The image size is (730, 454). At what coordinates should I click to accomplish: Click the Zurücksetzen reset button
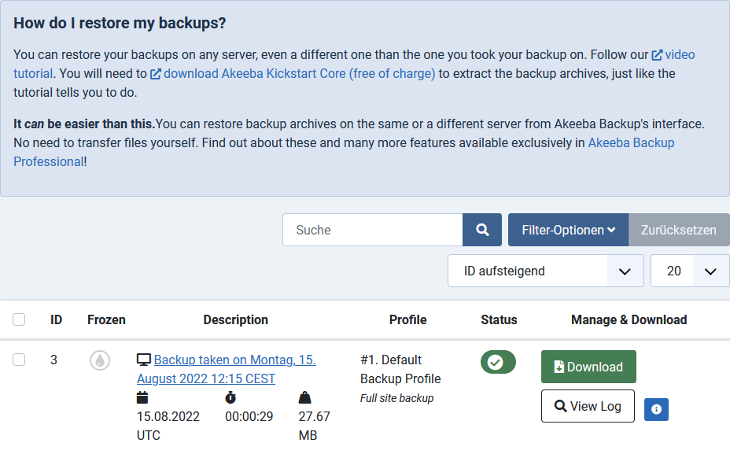click(678, 230)
